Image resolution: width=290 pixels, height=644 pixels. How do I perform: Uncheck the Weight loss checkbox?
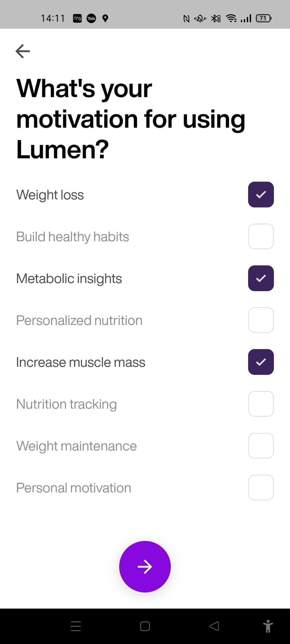point(261,194)
